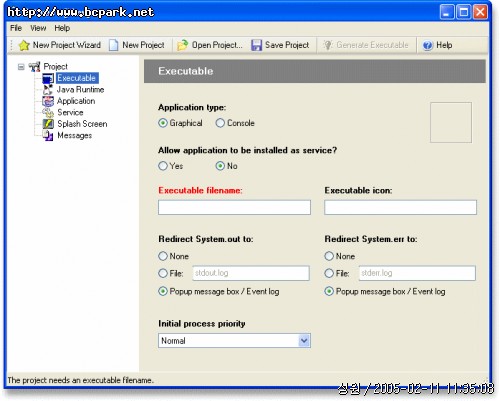Click the Open Project folder icon

(182, 45)
